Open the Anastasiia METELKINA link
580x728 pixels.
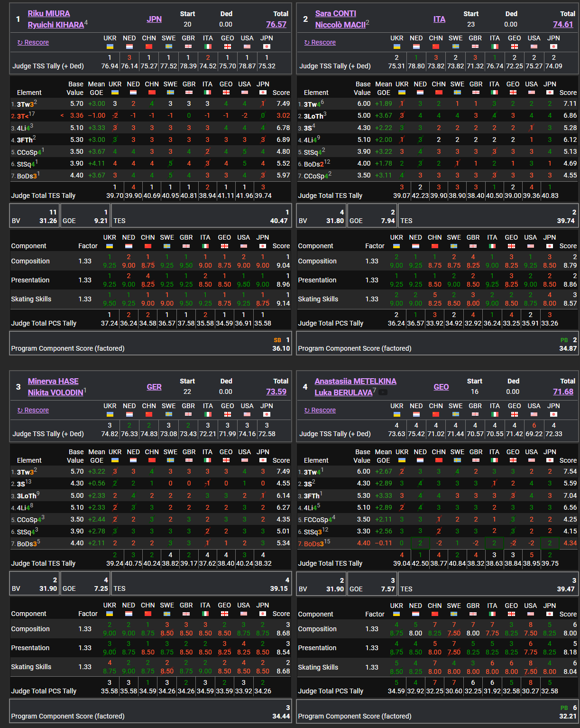pos(355,381)
